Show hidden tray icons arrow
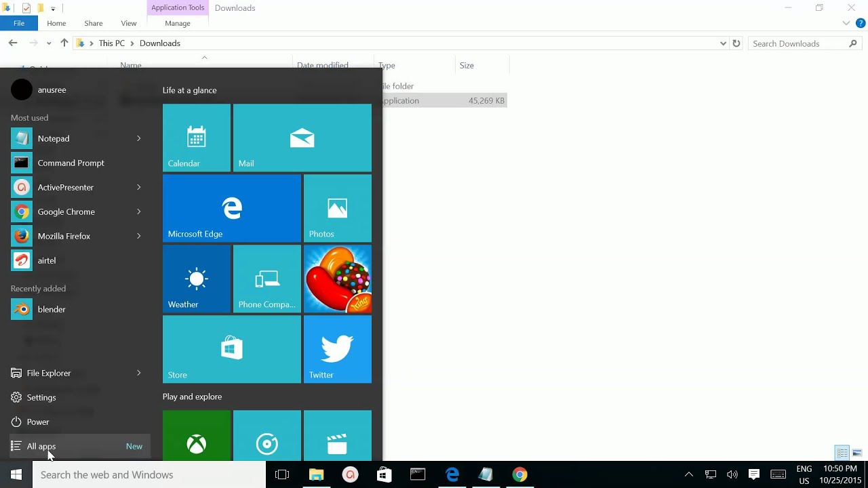Image resolution: width=868 pixels, height=488 pixels. [x=689, y=474]
